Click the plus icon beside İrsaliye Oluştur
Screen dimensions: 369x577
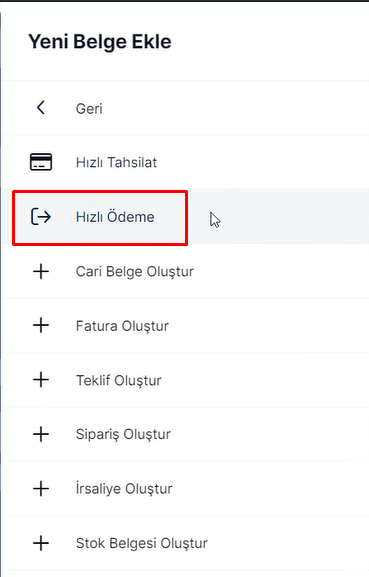[41, 489]
